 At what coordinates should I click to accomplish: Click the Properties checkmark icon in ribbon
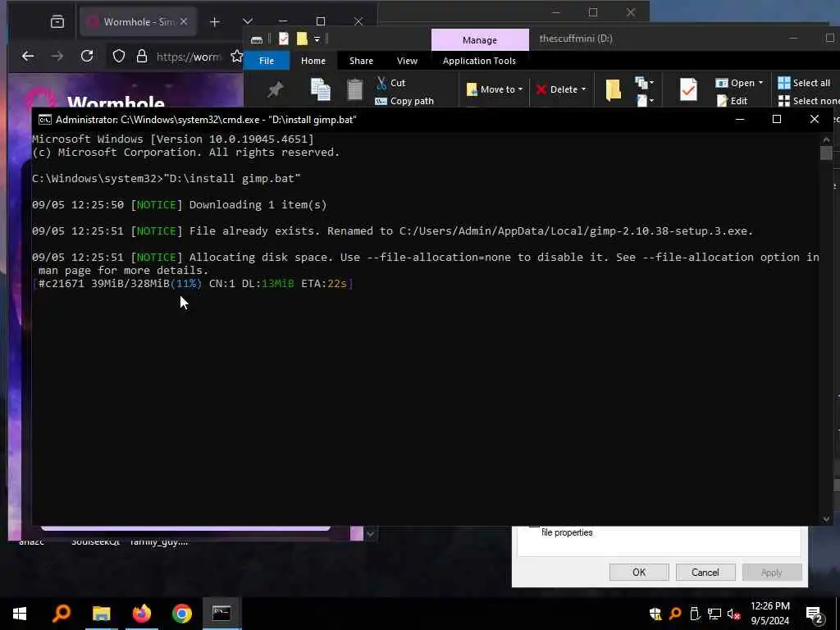tap(688, 89)
